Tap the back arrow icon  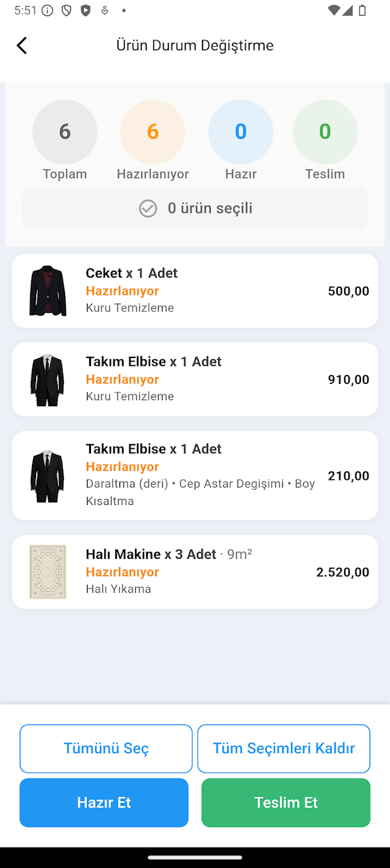[x=22, y=45]
